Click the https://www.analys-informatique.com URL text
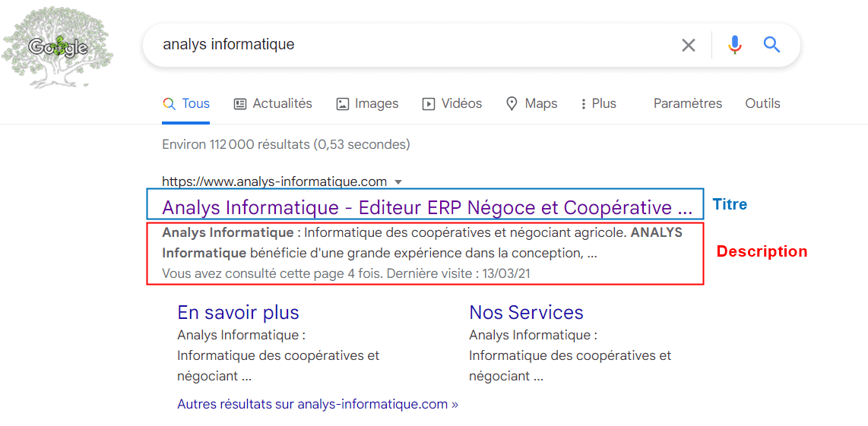The width and height of the screenshot is (868, 426). [274, 182]
